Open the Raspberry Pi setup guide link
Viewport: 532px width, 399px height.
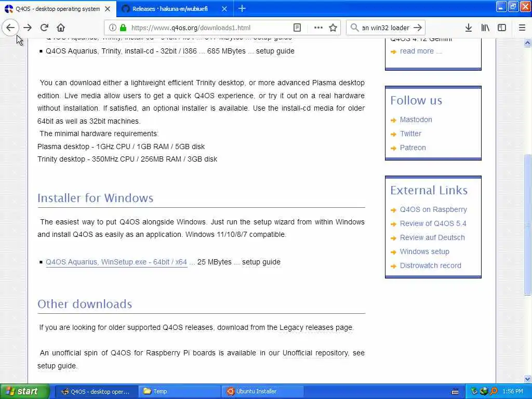[x=57, y=366]
